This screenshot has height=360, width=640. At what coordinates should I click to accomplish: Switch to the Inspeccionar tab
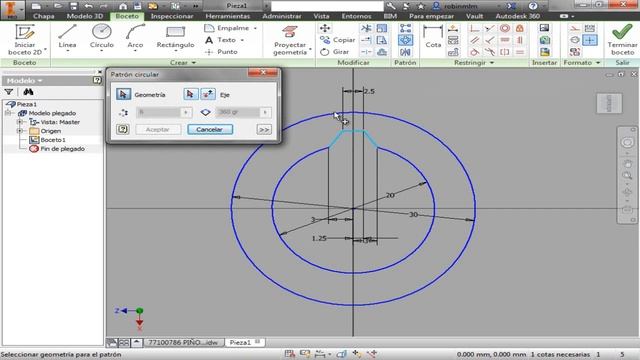click(172, 16)
